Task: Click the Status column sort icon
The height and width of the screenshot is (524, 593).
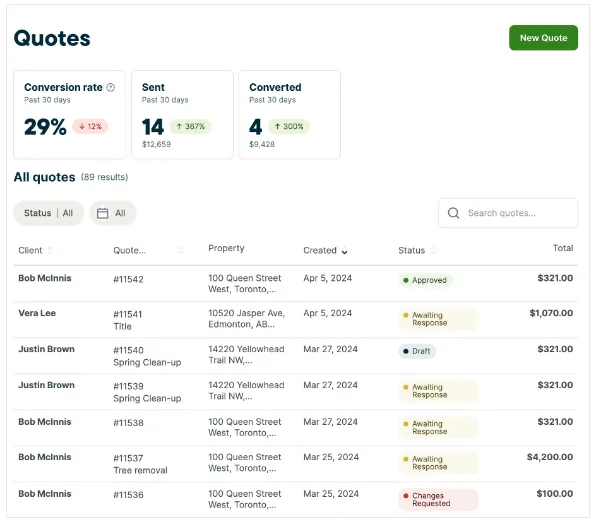Action: tap(433, 251)
